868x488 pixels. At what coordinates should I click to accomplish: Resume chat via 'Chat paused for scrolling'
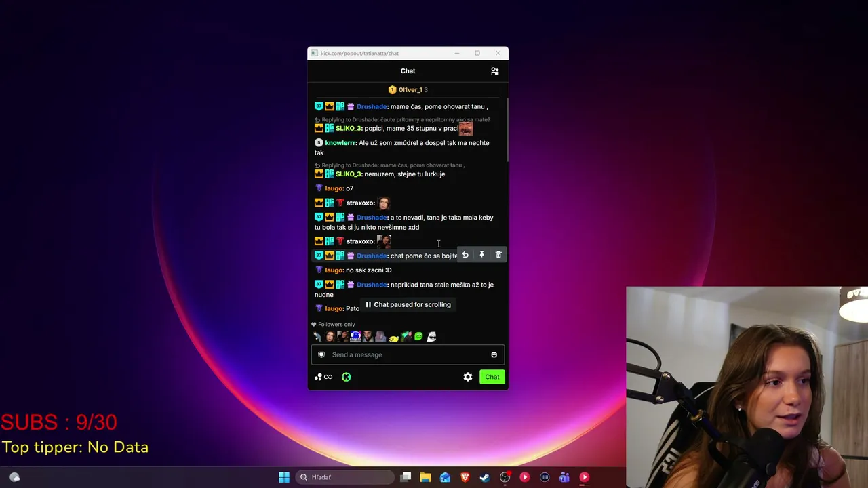click(408, 305)
